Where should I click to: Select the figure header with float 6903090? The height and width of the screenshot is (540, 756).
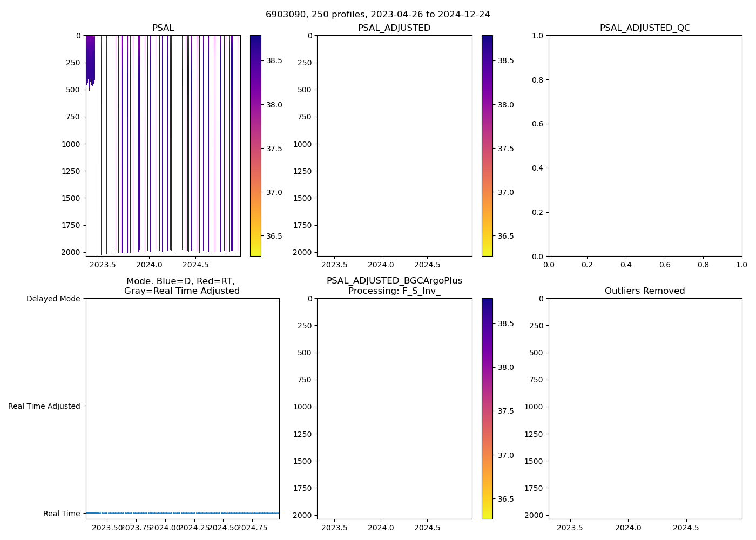[x=377, y=15]
